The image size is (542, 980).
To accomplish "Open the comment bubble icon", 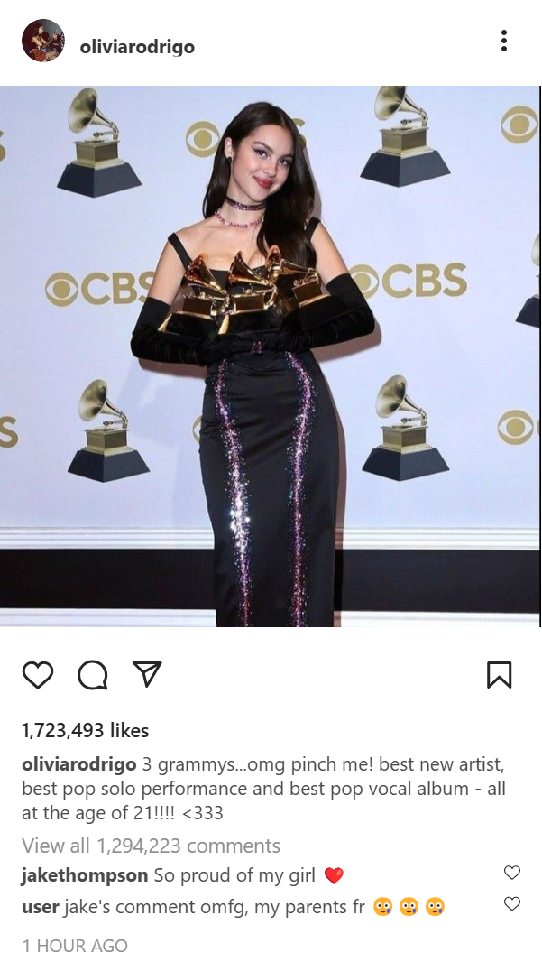I will 92,675.
